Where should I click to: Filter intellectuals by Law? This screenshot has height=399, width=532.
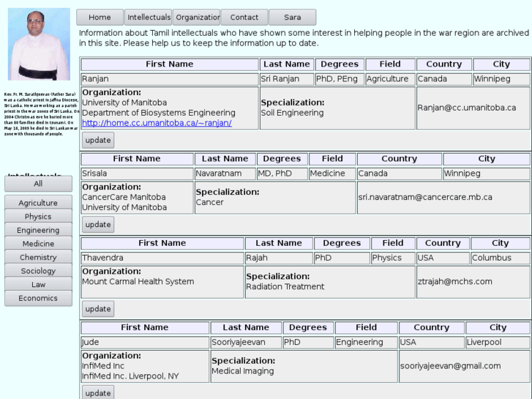coord(38,284)
